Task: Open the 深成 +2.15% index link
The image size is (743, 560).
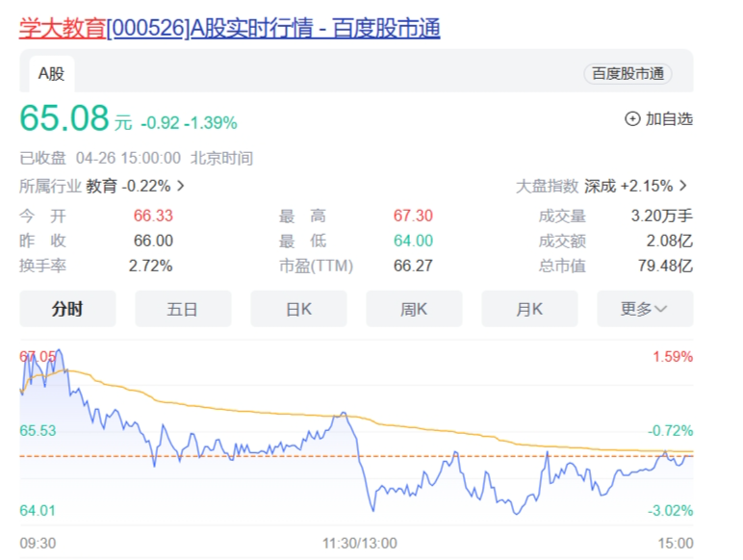Action: 628,186
